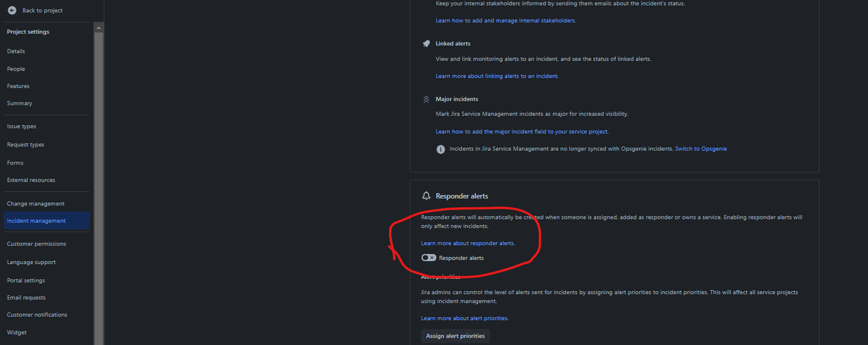Enable the Responder alerts toggle
The width and height of the screenshot is (868, 345).
(428, 257)
